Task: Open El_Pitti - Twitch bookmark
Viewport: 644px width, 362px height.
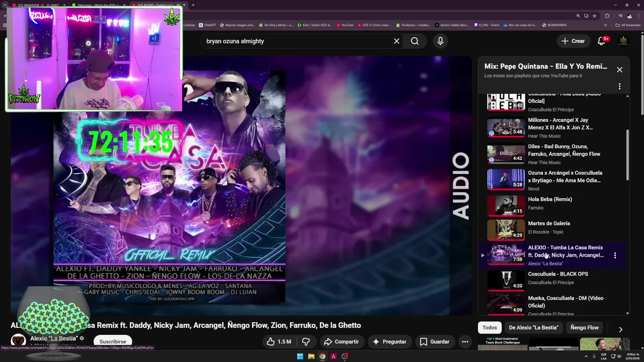Action: tap(487, 25)
